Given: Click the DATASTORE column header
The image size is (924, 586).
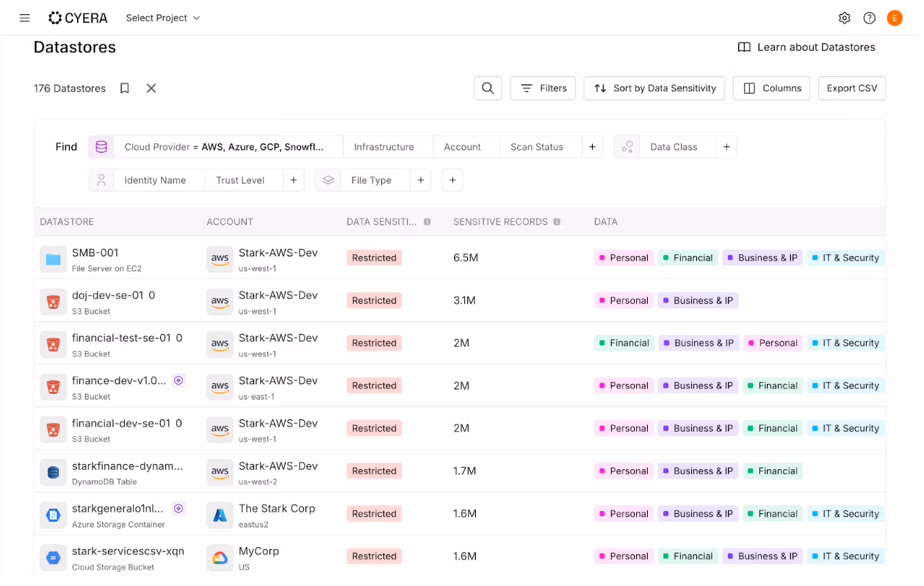Looking at the screenshot, I should (67, 222).
